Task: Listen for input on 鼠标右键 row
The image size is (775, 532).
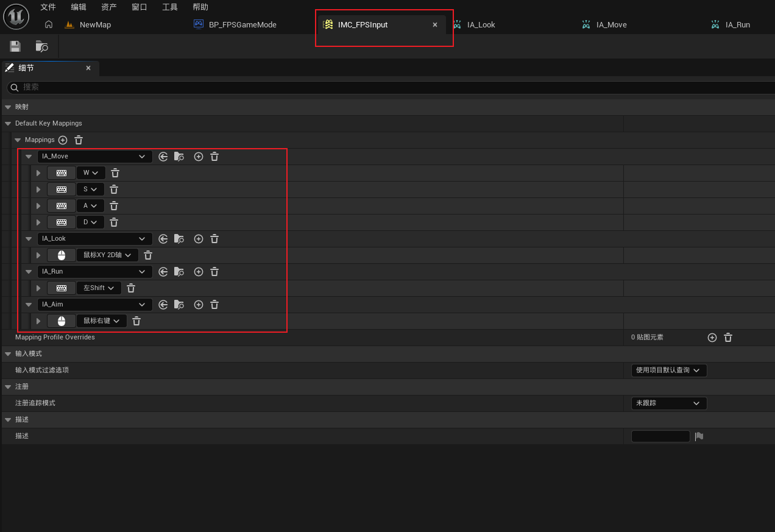Action: (62, 321)
